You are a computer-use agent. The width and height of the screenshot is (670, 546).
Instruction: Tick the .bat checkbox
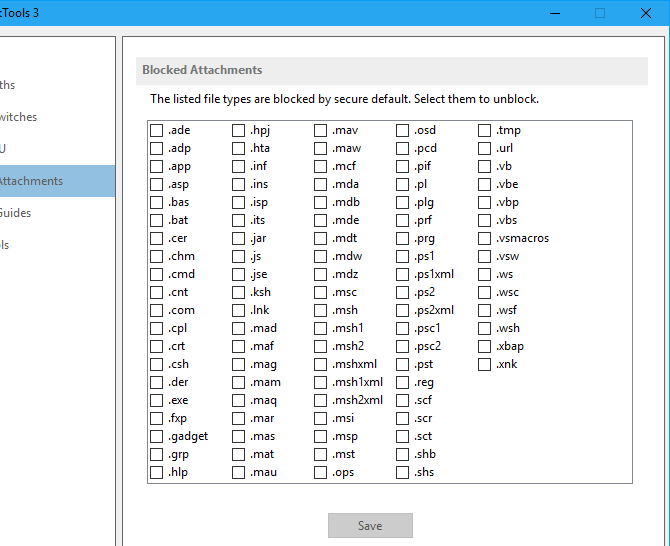coord(156,220)
